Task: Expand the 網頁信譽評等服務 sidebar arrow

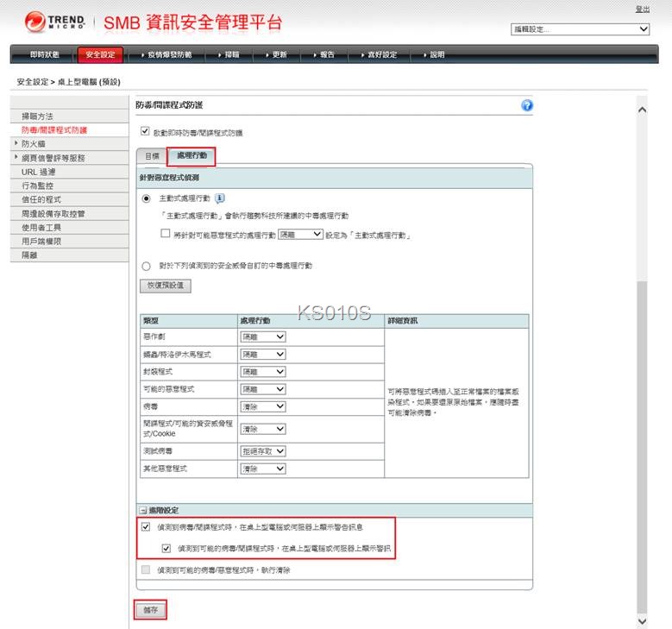Action: [x=16, y=157]
